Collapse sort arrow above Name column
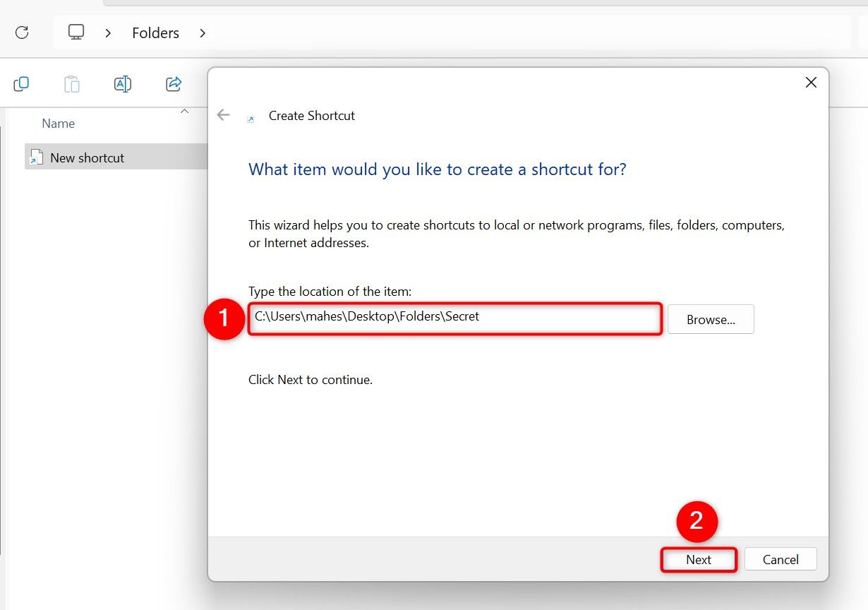This screenshot has height=610, width=868. pyautogui.click(x=185, y=111)
